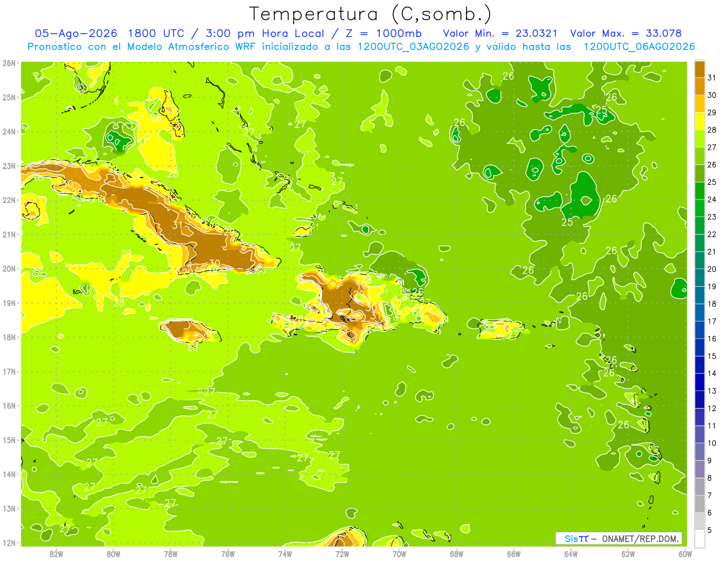
Task: Click the 14N latitude axis label
Action: pyautogui.click(x=9, y=474)
